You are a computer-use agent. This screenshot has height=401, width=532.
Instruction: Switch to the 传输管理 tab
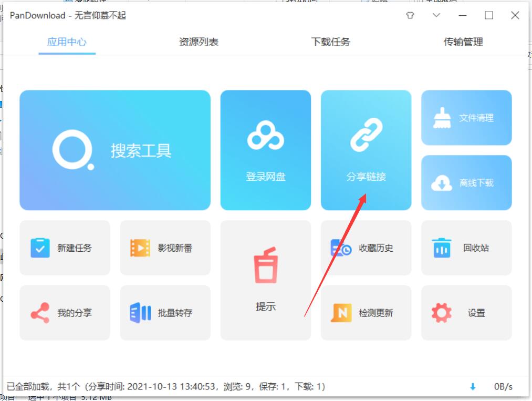(463, 42)
